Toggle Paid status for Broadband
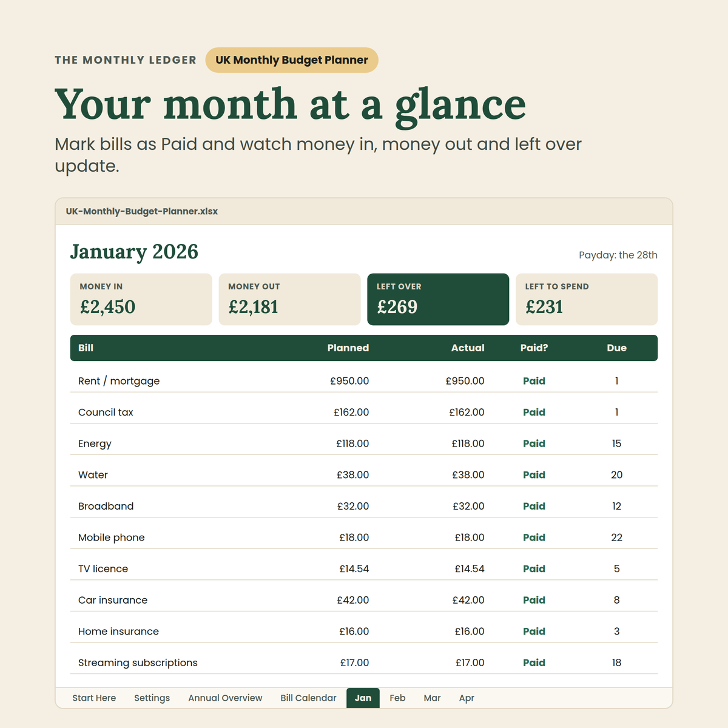 pyautogui.click(x=534, y=506)
